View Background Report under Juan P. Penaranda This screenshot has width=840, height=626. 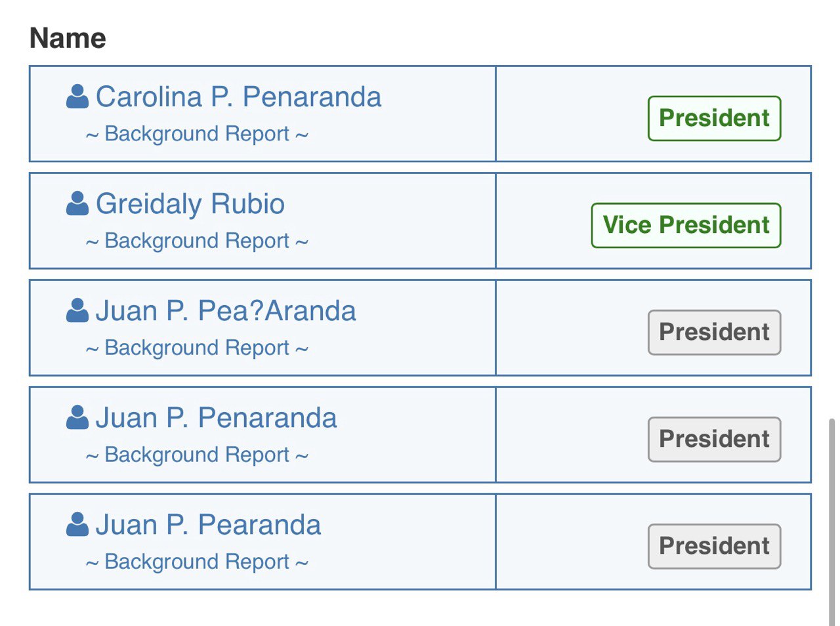point(197,455)
